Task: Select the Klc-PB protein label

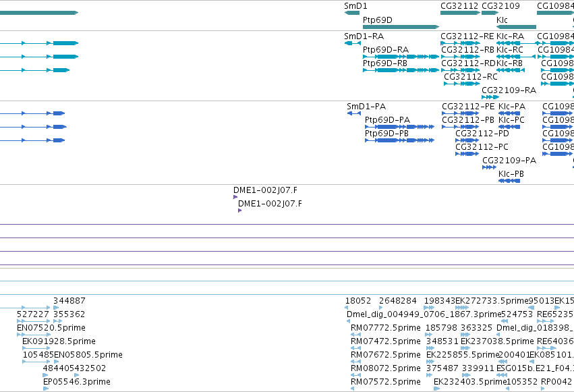Action: click(x=511, y=173)
